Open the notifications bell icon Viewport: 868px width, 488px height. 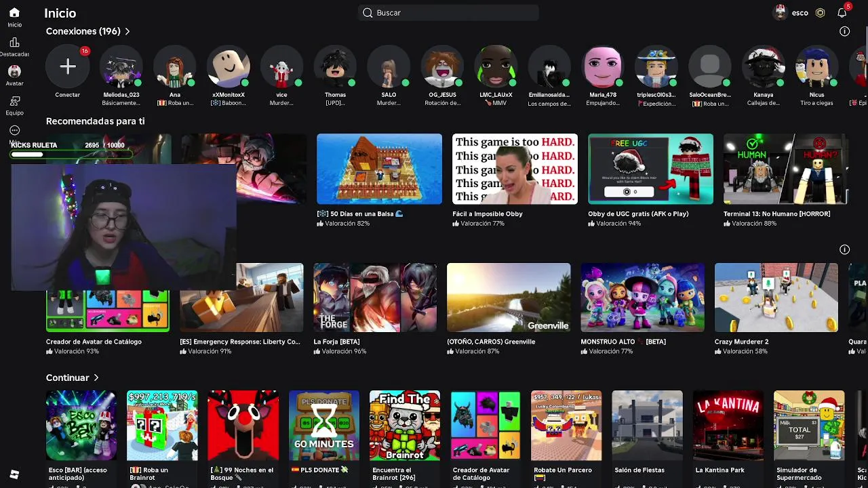[842, 13]
